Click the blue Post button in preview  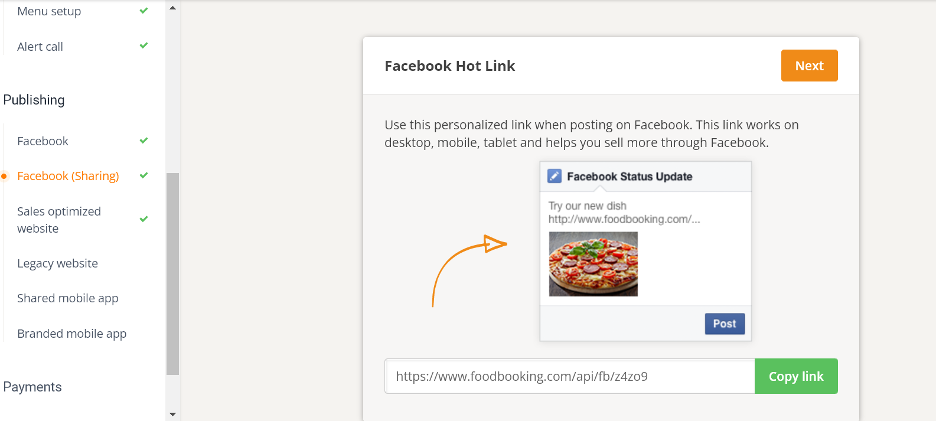pos(725,324)
